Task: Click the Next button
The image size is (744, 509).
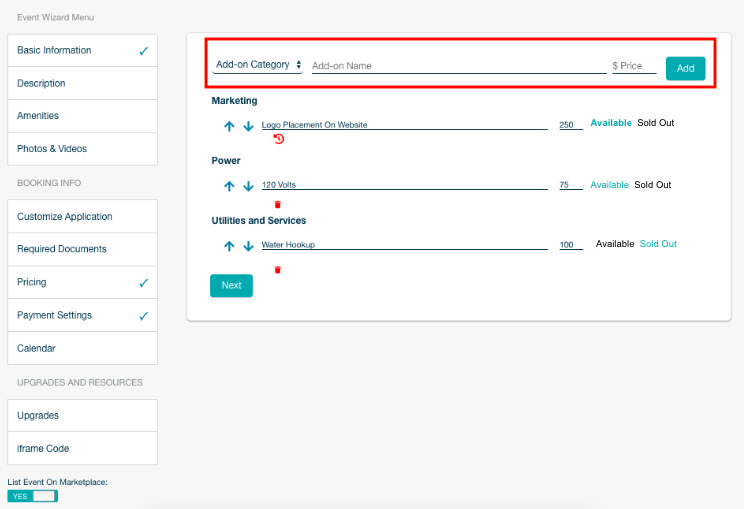Action: (x=232, y=286)
